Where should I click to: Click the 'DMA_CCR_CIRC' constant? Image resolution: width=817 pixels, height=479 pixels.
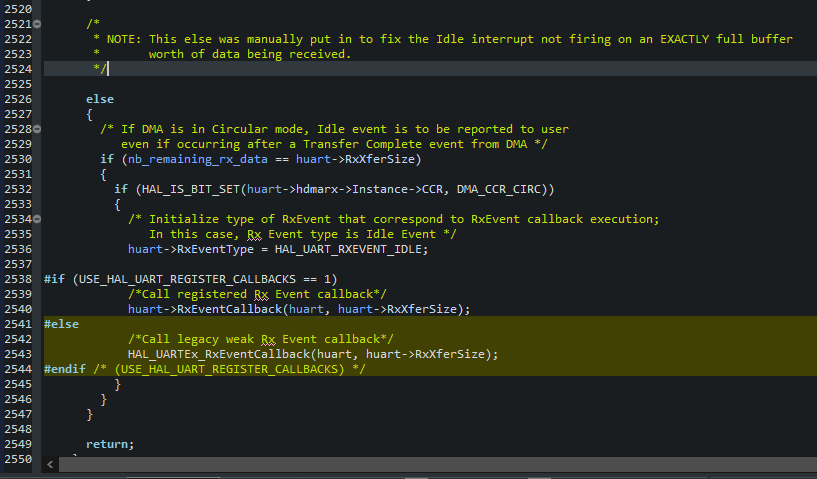(x=499, y=189)
